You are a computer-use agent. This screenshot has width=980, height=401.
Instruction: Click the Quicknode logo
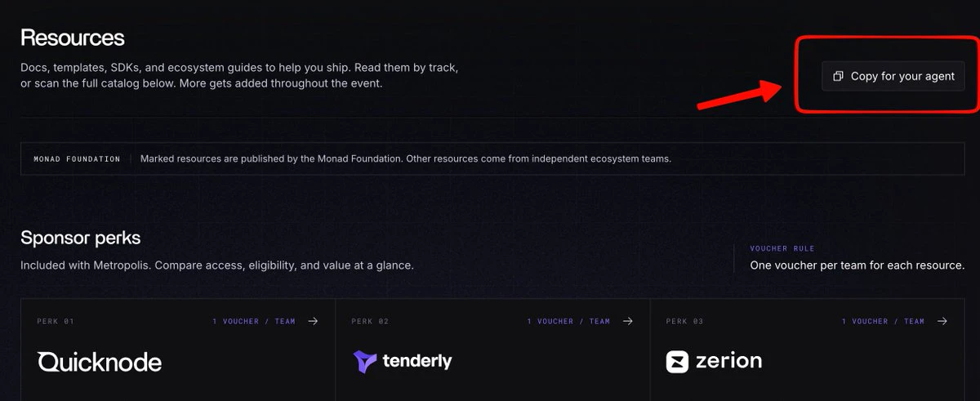click(x=100, y=362)
